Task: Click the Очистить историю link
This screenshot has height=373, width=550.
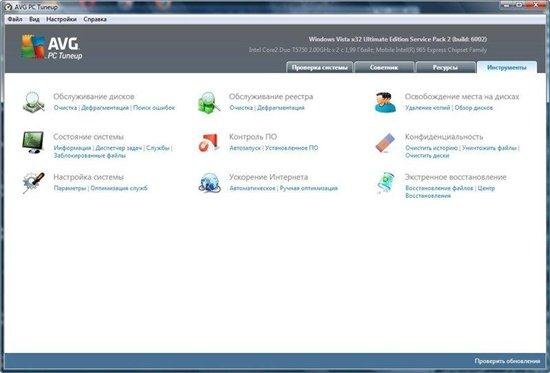Action: pyautogui.click(x=431, y=148)
